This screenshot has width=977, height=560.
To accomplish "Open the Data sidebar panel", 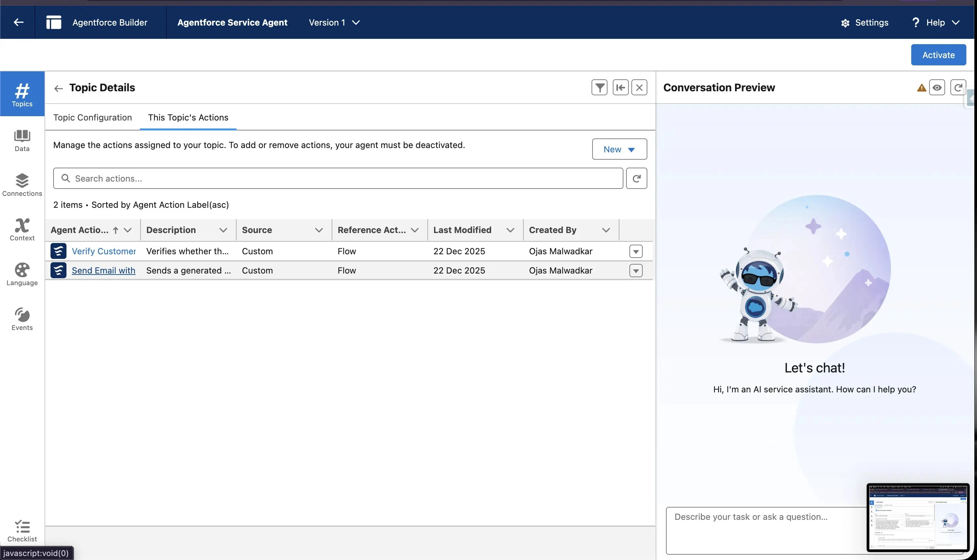I will (x=22, y=140).
